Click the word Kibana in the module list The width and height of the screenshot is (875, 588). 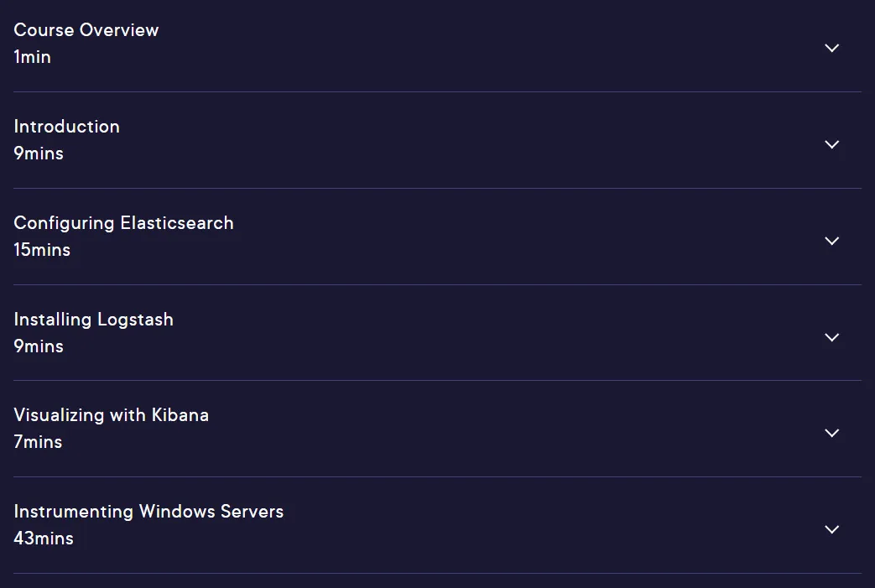180,415
